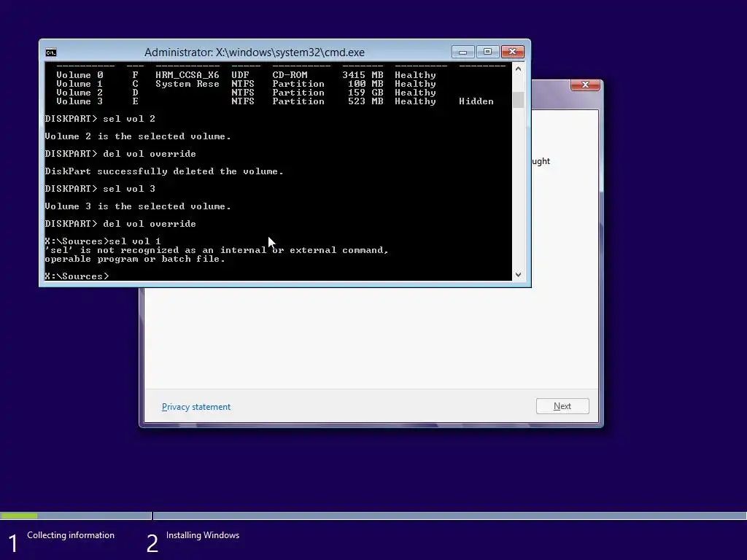Click the '159 GB' size value

pos(365,93)
